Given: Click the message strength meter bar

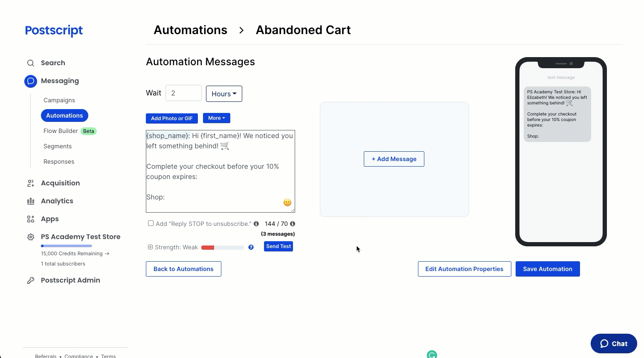Looking at the screenshot, I should [x=223, y=248].
